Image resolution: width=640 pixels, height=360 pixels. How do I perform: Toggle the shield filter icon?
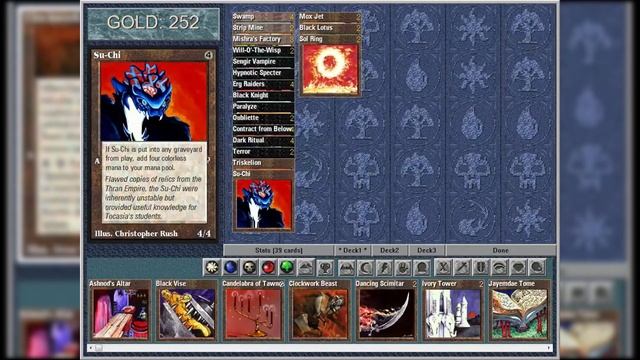tap(480, 268)
